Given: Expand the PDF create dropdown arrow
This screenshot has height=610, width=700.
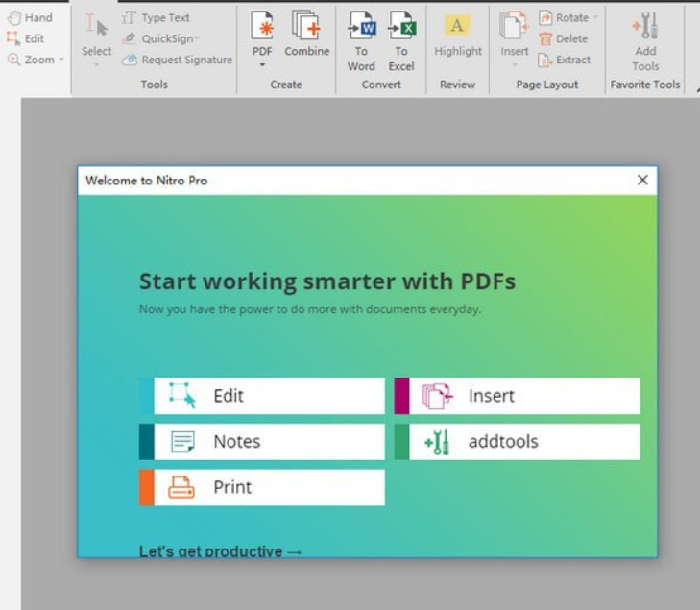Looking at the screenshot, I should tap(262, 65).
